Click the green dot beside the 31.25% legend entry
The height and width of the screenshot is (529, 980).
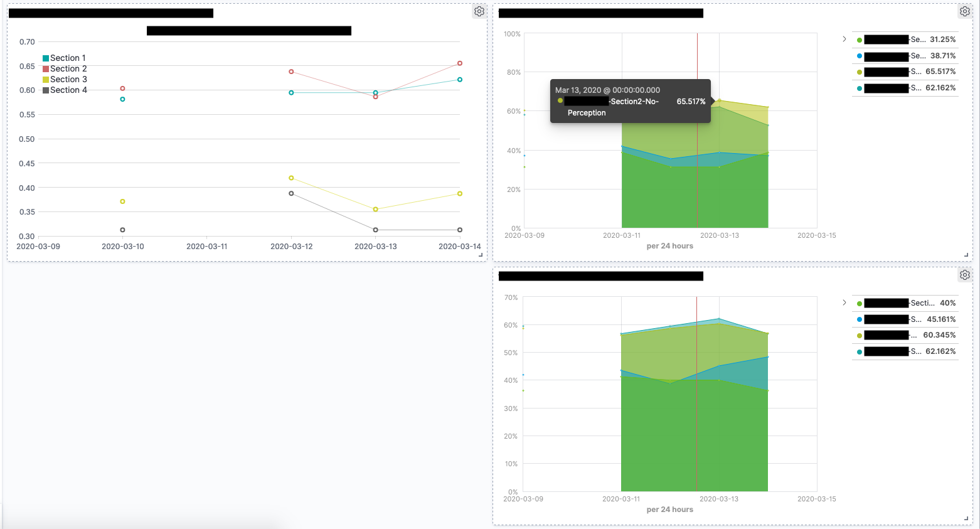pos(860,40)
